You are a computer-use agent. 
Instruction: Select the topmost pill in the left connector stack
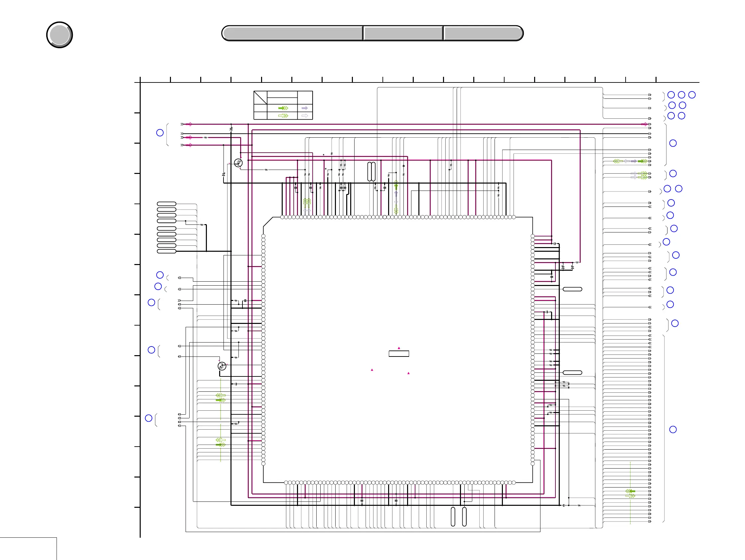166,204
